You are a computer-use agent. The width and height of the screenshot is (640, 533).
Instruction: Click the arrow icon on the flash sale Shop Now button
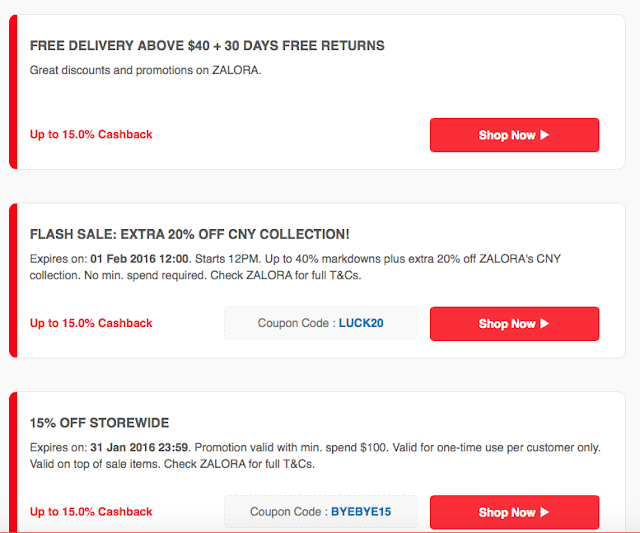(x=545, y=324)
